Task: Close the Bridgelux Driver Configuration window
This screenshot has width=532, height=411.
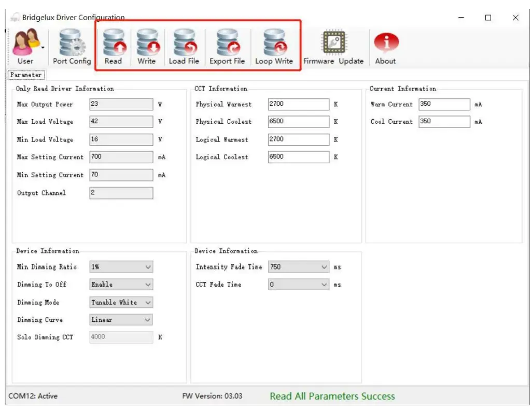Action: click(x=515, y=17)
